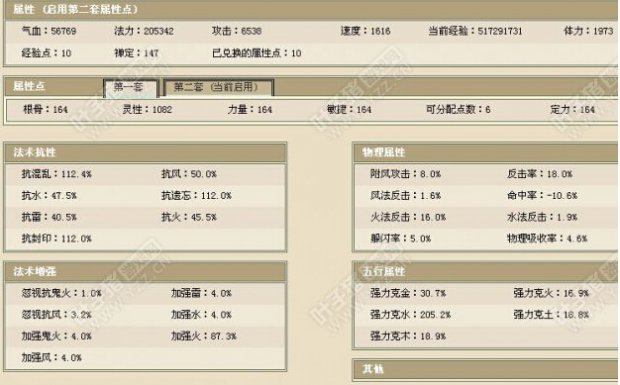Click 火法反击: 16.0% entry
Screen dimensions: 620x385
[408, 217]
